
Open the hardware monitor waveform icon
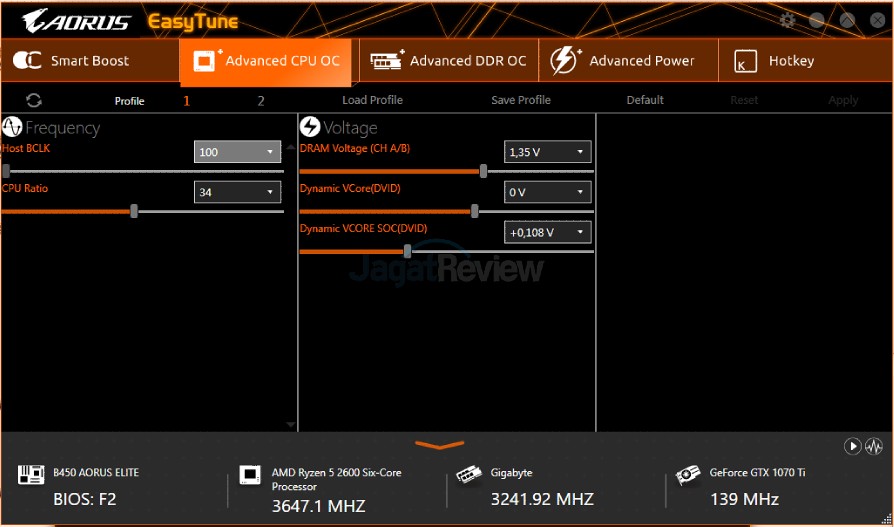873,446
